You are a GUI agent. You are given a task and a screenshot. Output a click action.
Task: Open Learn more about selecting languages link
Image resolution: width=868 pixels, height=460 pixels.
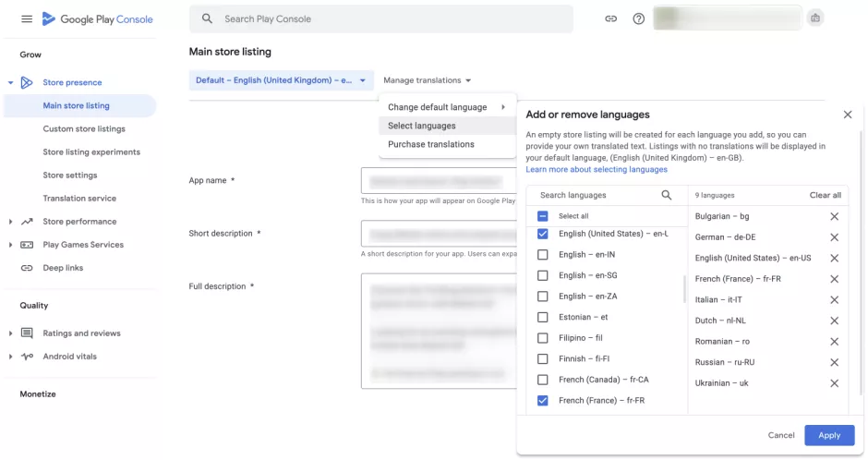(597, 169)
